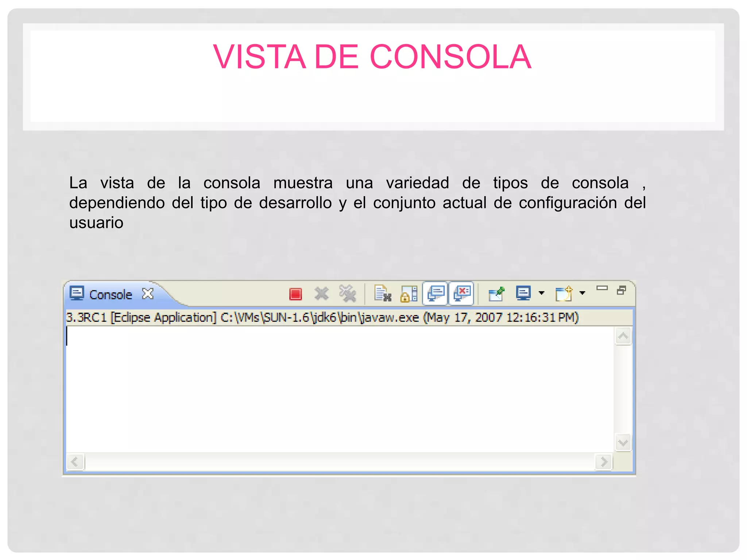The image size is (747, 560).
Task: Click inside the console output area
Action: point(340,389)
